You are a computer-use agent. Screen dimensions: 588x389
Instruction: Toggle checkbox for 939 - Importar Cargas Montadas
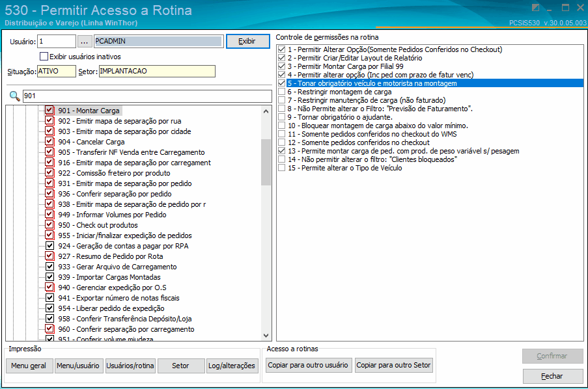pyautogui.click(x=49, y=277)
